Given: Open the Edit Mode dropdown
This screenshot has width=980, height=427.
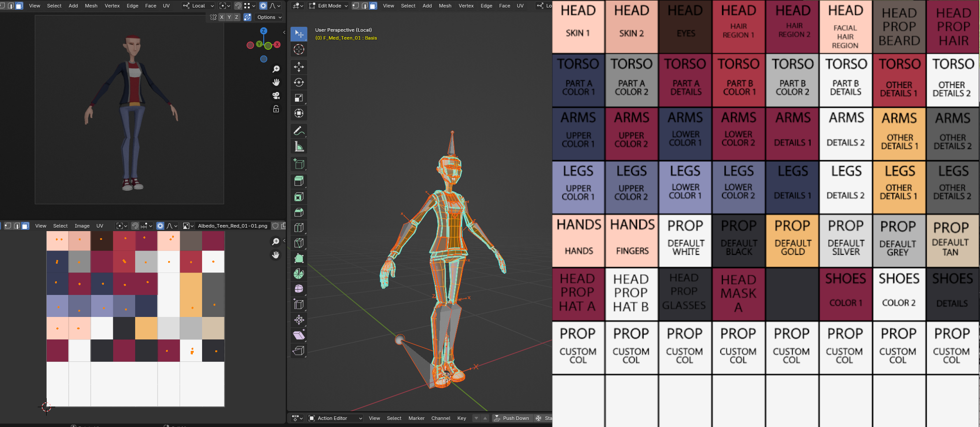Looking at the screenshot, I should pos(328,6).
